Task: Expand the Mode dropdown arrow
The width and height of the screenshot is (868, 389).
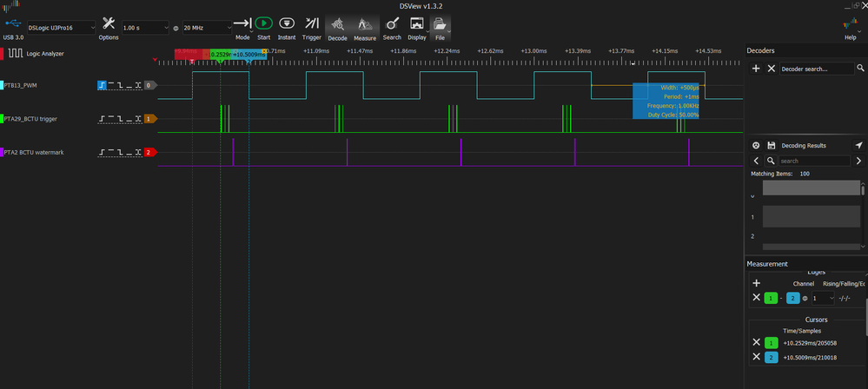Action: click(x=252, y=32)
